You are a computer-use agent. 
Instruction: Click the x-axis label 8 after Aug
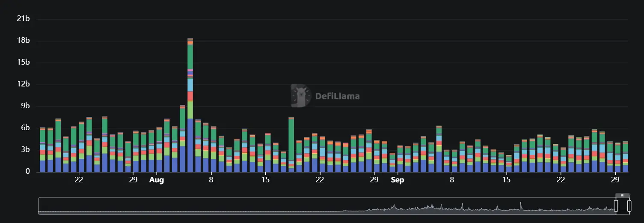coord(211,180)
